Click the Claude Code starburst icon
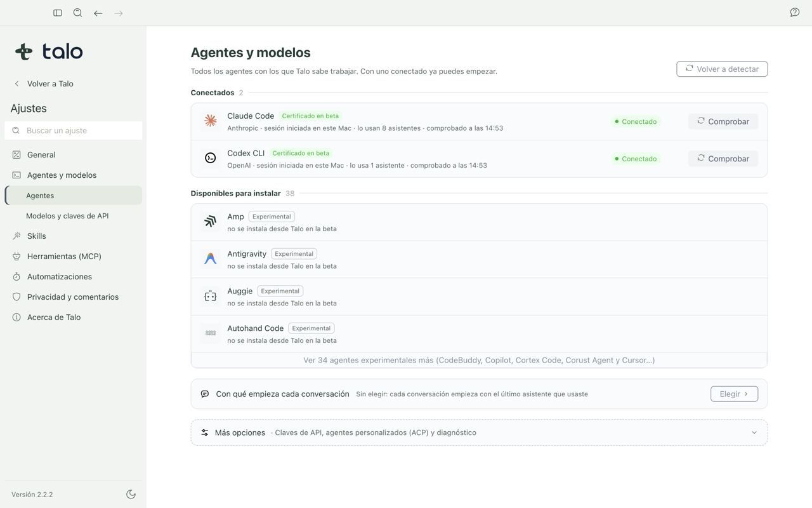 tap(211, 121)
